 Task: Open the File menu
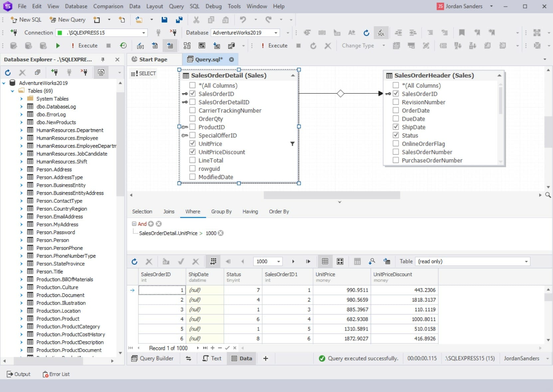point(22,6)
